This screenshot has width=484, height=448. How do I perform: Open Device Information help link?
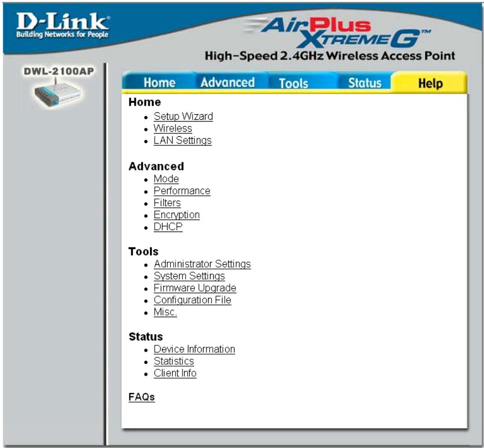[194, 349]
